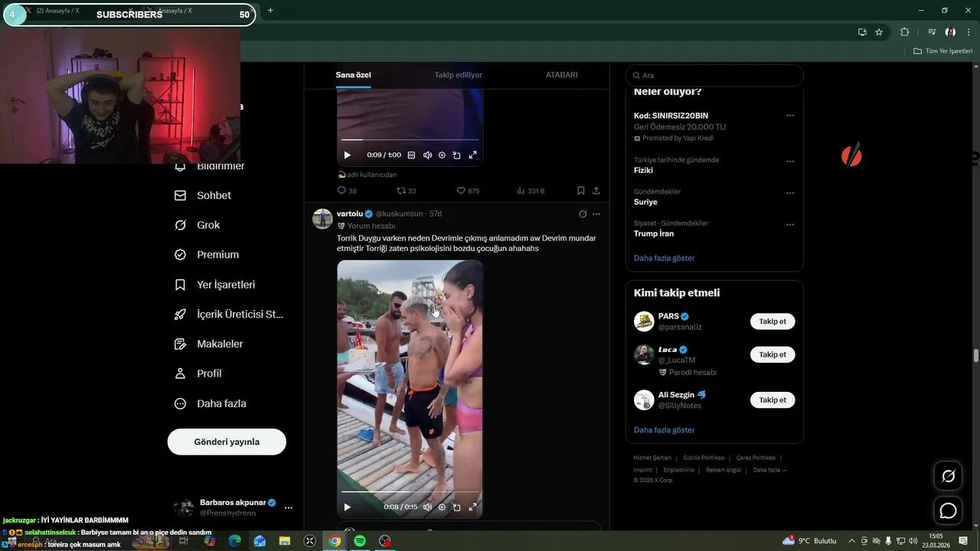Viewport: 980px width, 551px height.
Task: Seek on the upper video progress bar
Action: click(x=410, y=139)
